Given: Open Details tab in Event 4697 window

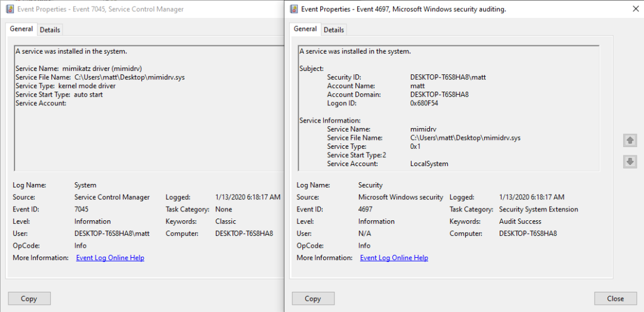Looking at the screenshot, I should pyautogui.click(x=334, y=30).
